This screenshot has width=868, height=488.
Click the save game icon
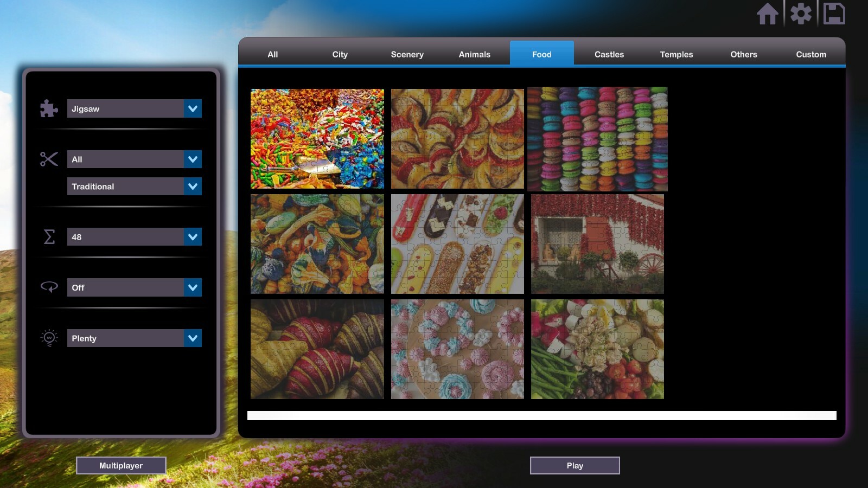(x=834, y=15)
